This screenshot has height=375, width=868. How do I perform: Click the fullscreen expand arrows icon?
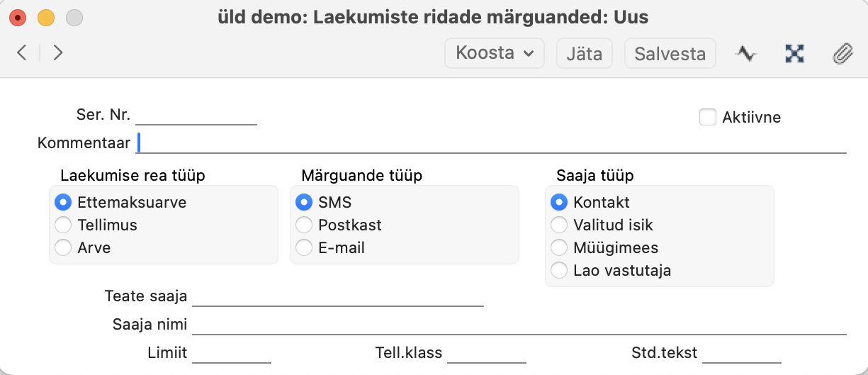click(x=795, y=53)
